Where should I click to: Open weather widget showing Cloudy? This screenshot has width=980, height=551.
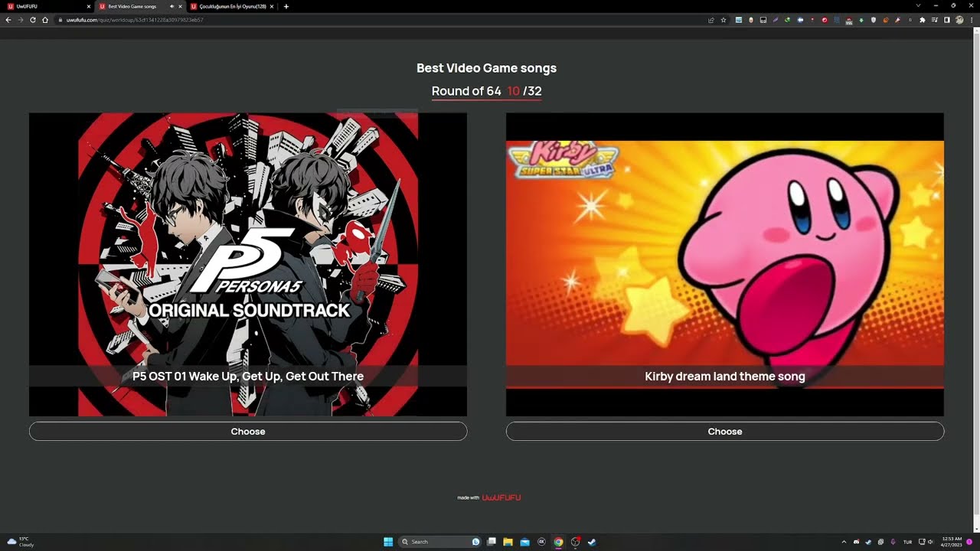(21, 542)
